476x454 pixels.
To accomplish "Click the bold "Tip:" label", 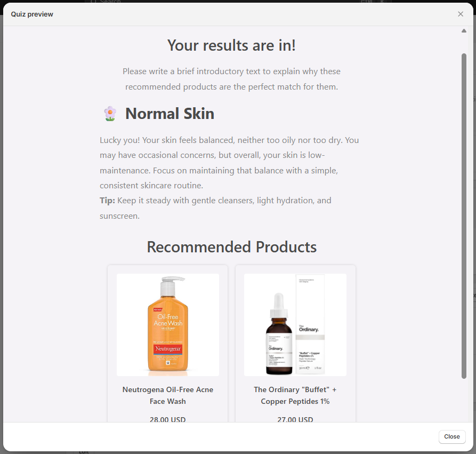I will (107, 201).
